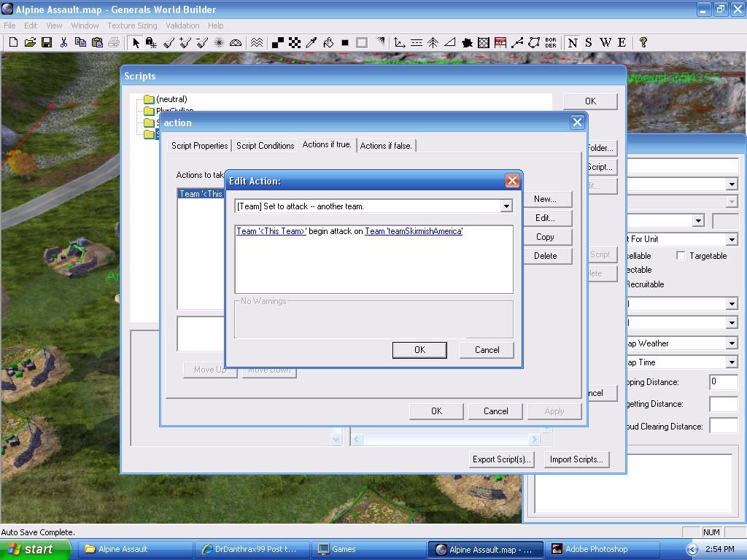Screen dimensions: 747x560
Task: Click the Export Script(s)... button
Action: click(501, 459)
